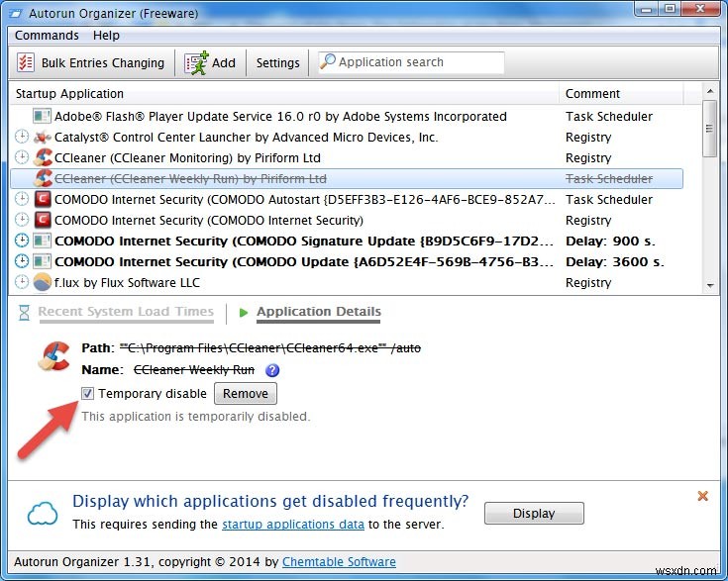The width and height of the screenshot is (728, 581).
Task: Click delay clock icon for Catalyst Control Center
Action: pyautogui.click(x=22, y=137)
